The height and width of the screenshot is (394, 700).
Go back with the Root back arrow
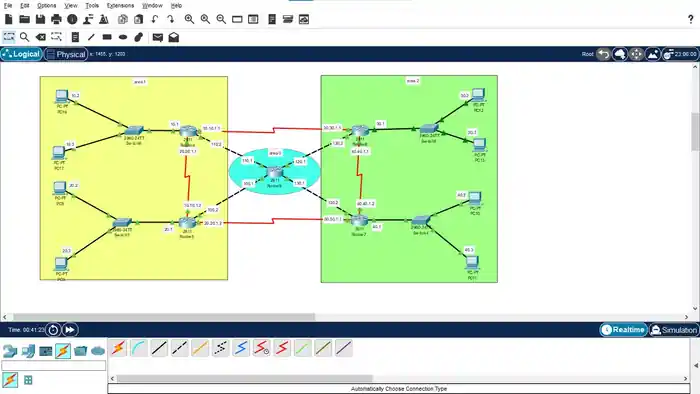(604, 54)
